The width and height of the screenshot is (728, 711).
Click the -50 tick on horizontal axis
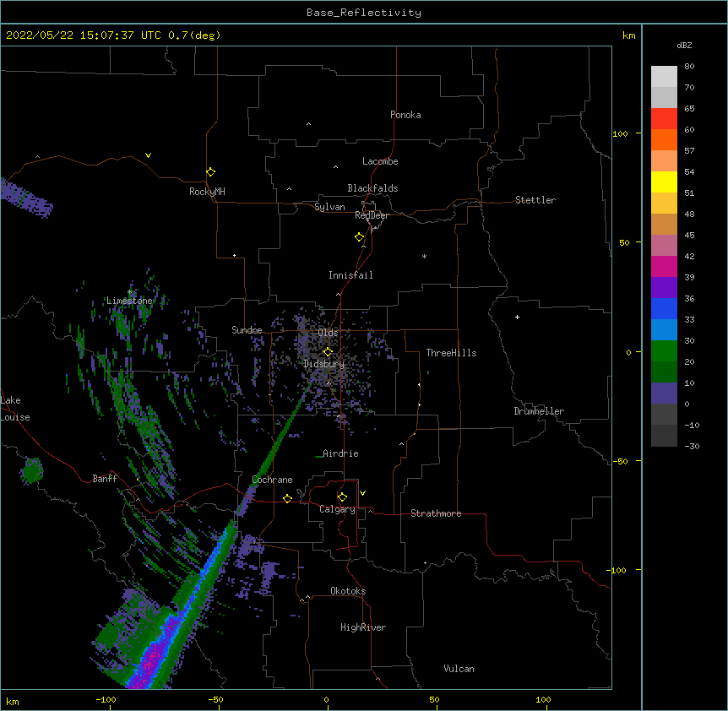click(x=215, y=699)
